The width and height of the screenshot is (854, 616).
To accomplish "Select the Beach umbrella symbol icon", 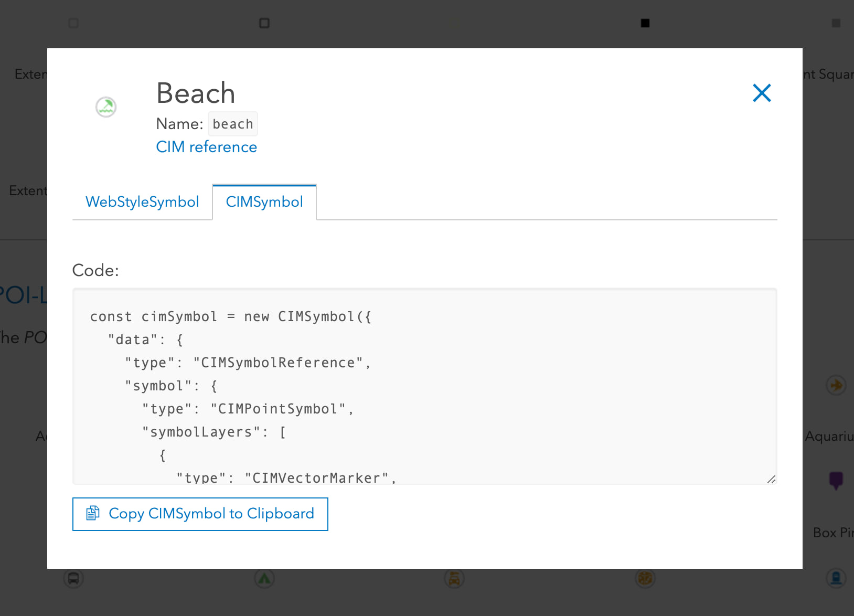I will tap(105, 107).
